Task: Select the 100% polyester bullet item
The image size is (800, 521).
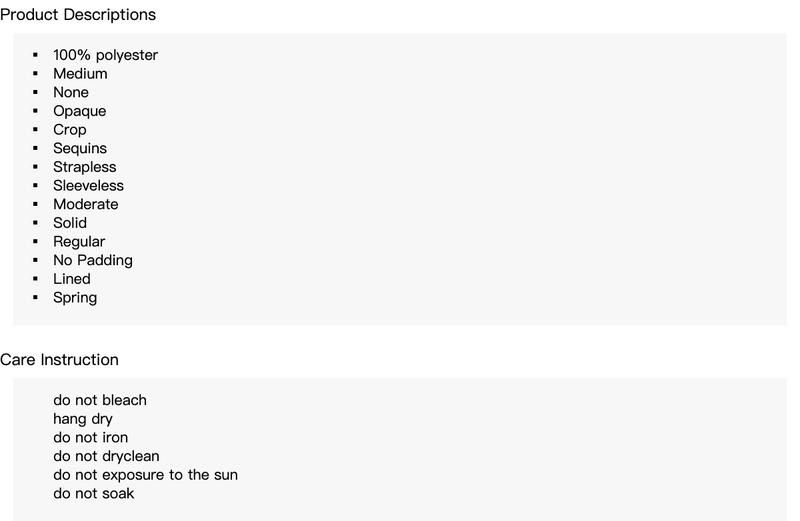Action: pyautogui.click(x=106, y=55)
